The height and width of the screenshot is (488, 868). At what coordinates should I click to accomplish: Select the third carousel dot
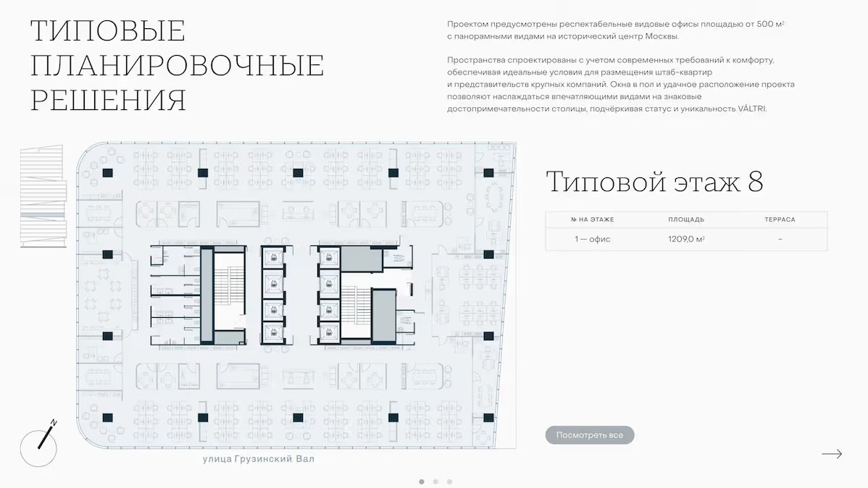pyautogui.click(x=449, y=481)
